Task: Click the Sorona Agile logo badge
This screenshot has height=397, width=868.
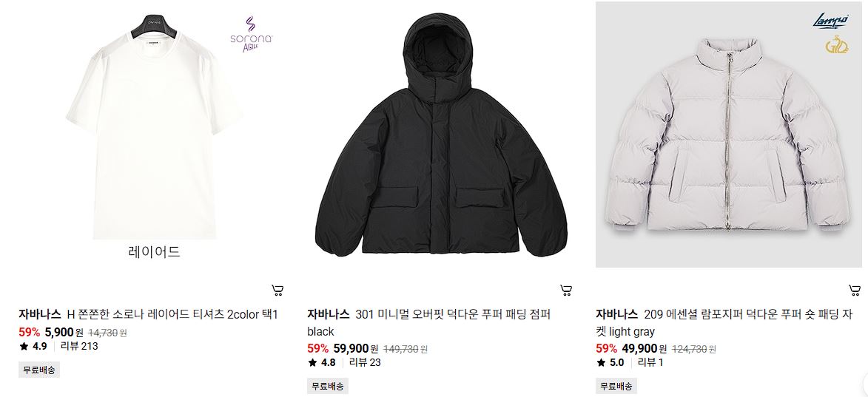Action: tap(252, 34)
